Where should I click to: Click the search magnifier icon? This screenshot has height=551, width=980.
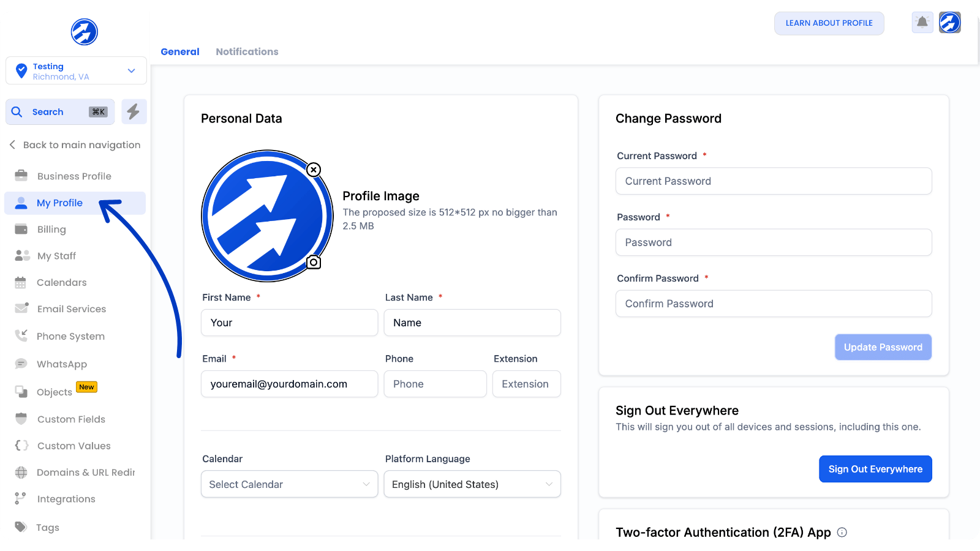click(x=17, y=112)
